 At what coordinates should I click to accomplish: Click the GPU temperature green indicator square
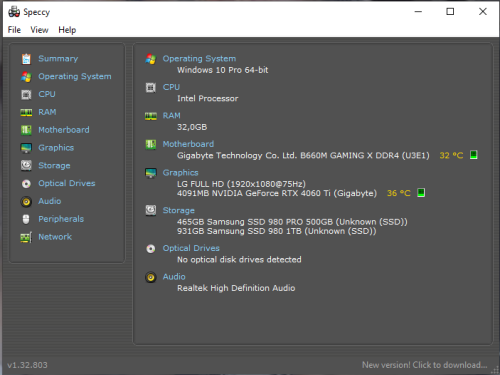click(421, 193)
